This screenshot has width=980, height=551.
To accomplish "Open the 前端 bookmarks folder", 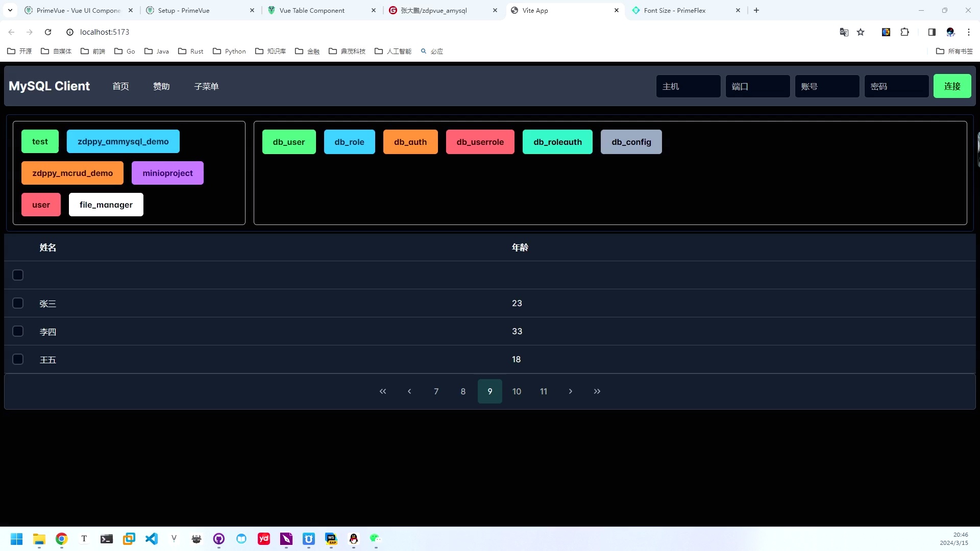I will [x=92, y=51].
